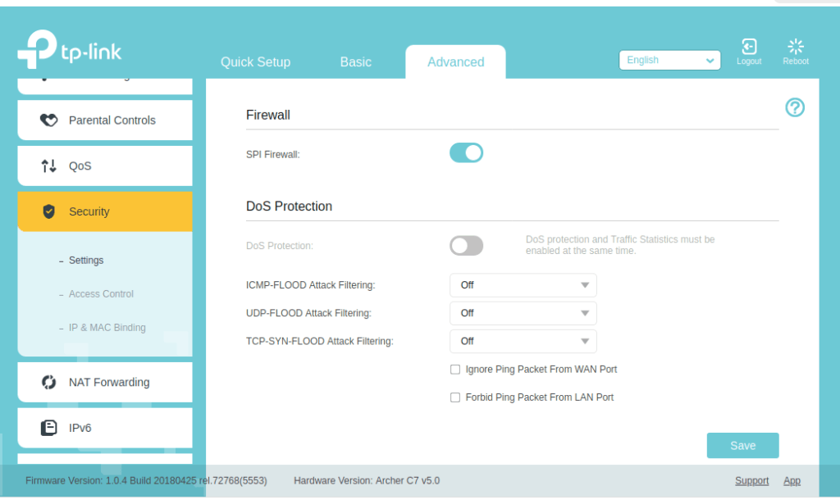Click the tp-link logo

pos(70,49)
